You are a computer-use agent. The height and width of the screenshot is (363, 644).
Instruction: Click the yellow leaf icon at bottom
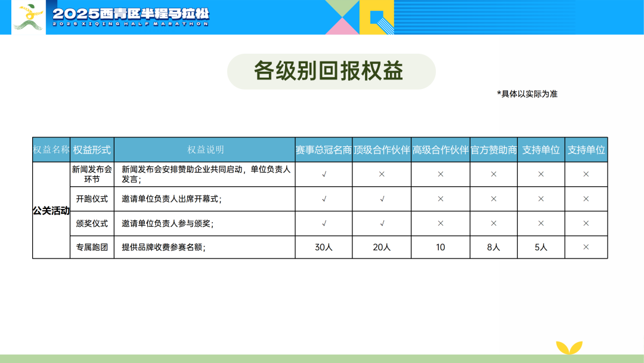(x=568, y=347)
